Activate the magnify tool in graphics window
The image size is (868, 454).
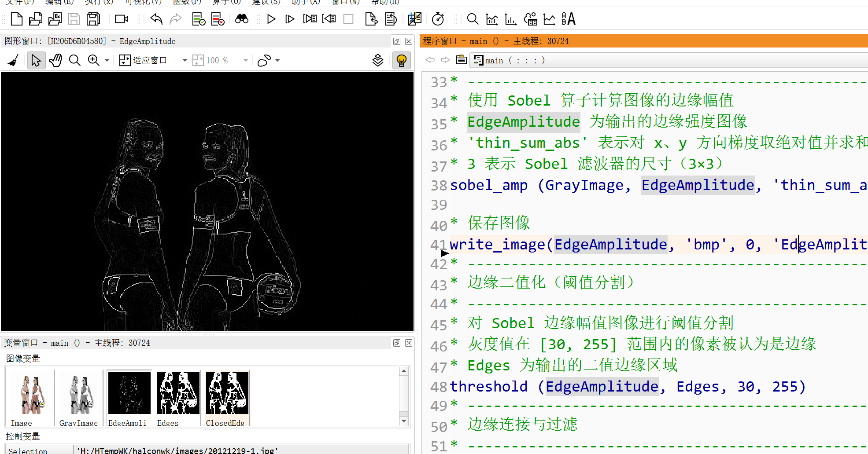(75, 60)
